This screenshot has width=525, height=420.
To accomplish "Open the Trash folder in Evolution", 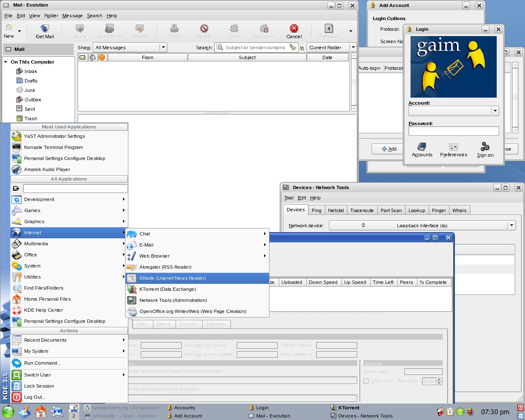I will click(x=30, y=119).
